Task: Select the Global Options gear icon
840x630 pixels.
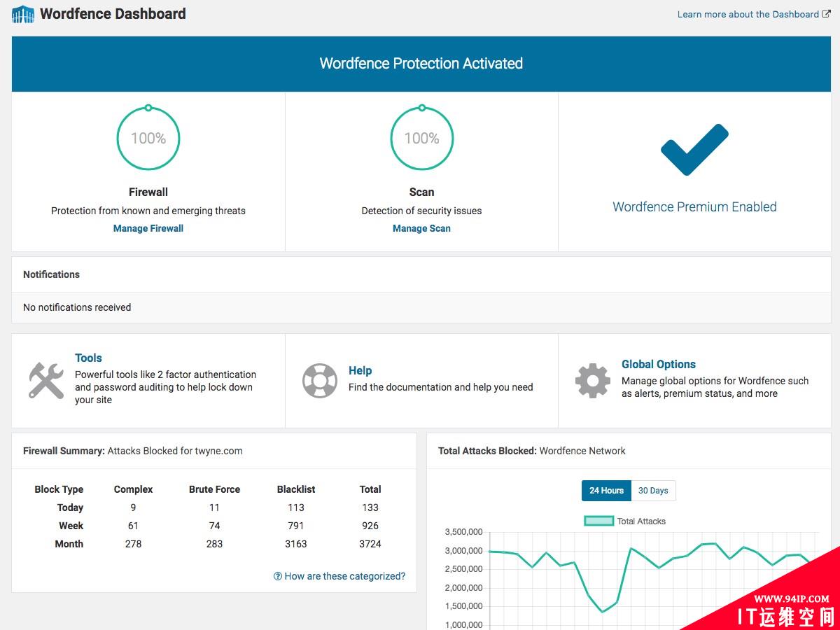Action: [x=593, y=380]
